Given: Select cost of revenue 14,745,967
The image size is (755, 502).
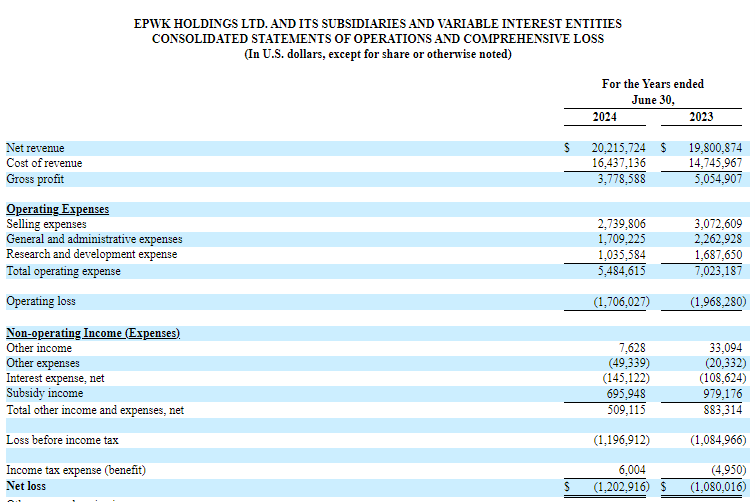Looking at the screenshot, I should point(715,163).
